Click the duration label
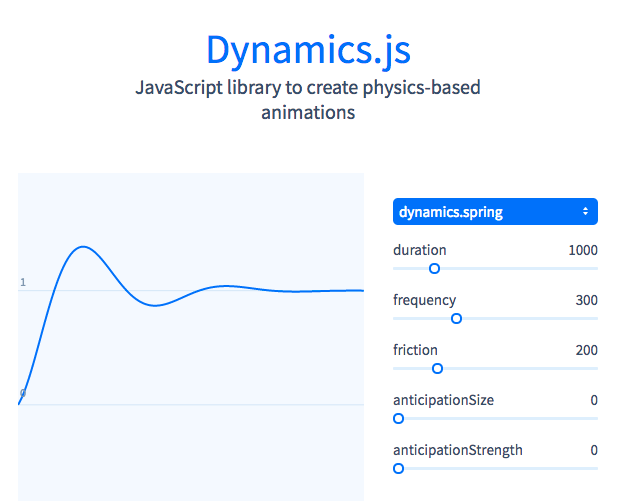The height and width of the screenshot is (501, 635). click(420, 250)
